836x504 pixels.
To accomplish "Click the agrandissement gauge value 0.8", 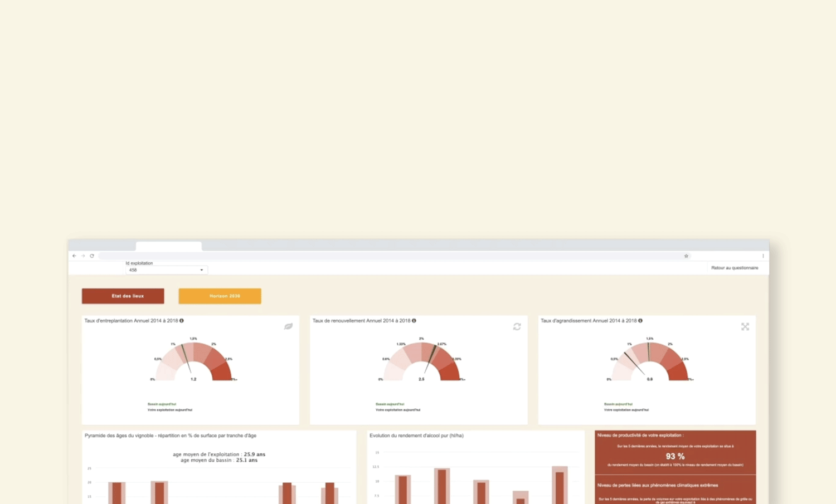I will click(x=650, y=379).
